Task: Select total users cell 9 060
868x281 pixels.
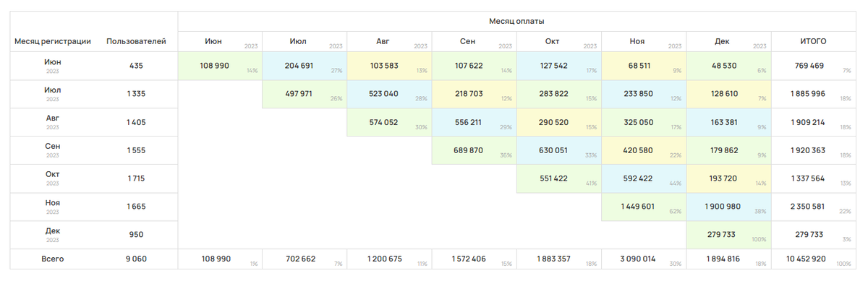Action: pos(136,259)
